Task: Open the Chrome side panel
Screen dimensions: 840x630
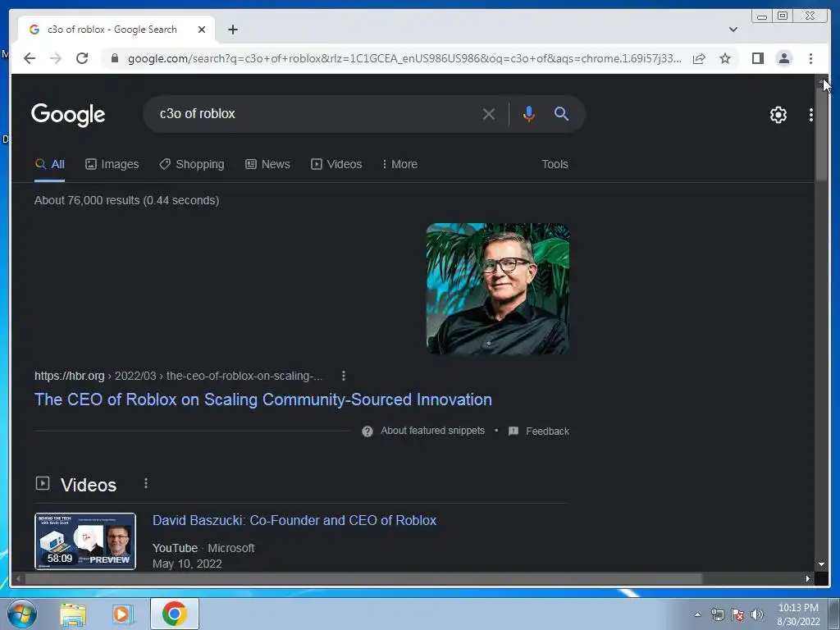Action: point(757,58)
